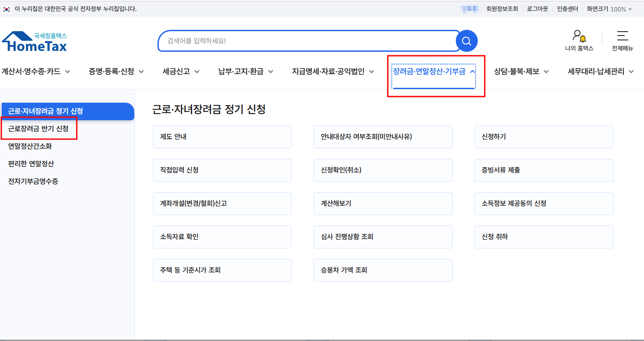
Task: Open 승용차 가액 조회
Action: coord(383,270)
